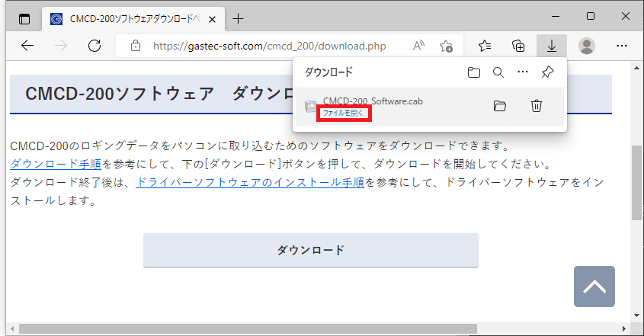Click the ダウンロード panel title
The image size is (644, 336).
(x=328, y=72)
